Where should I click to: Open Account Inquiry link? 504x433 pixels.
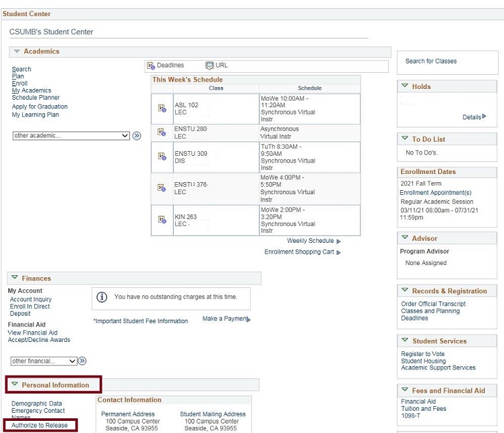click(x=30, y=299)
